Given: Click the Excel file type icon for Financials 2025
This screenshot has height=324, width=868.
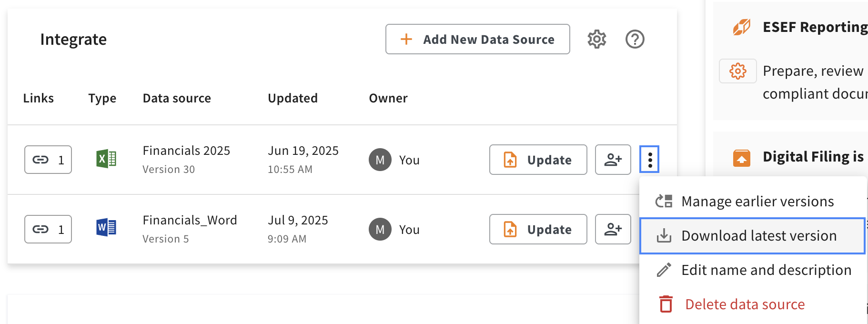Looking at the screenshot, I should pos(106,159).
